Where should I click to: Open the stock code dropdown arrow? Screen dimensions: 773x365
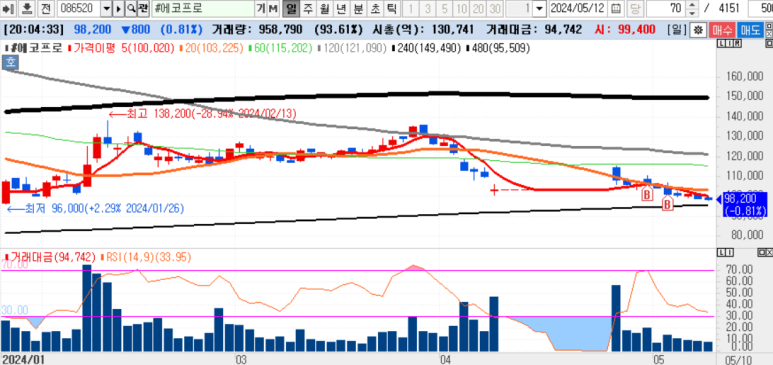(x=106, y=8)
